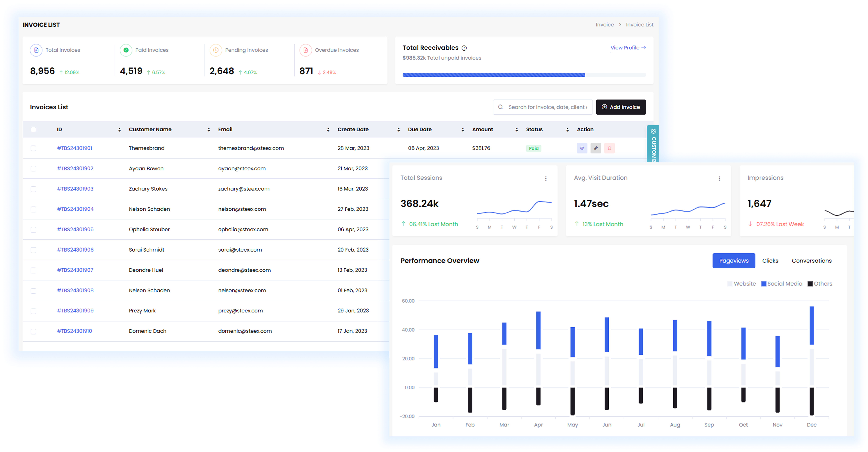Toggle the Social Media legend swatch
868x452 pixels.
[x=764, y=284]
